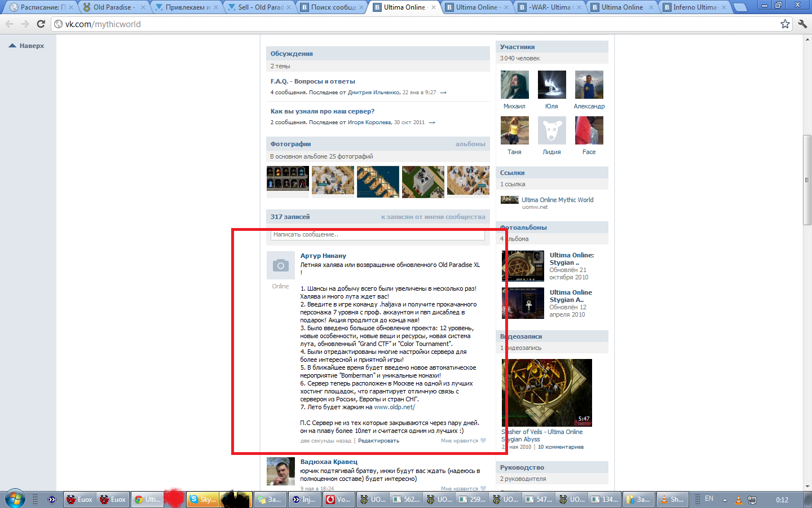Click the Mythic World link thumbnail icon

click(x=510, y=200)
